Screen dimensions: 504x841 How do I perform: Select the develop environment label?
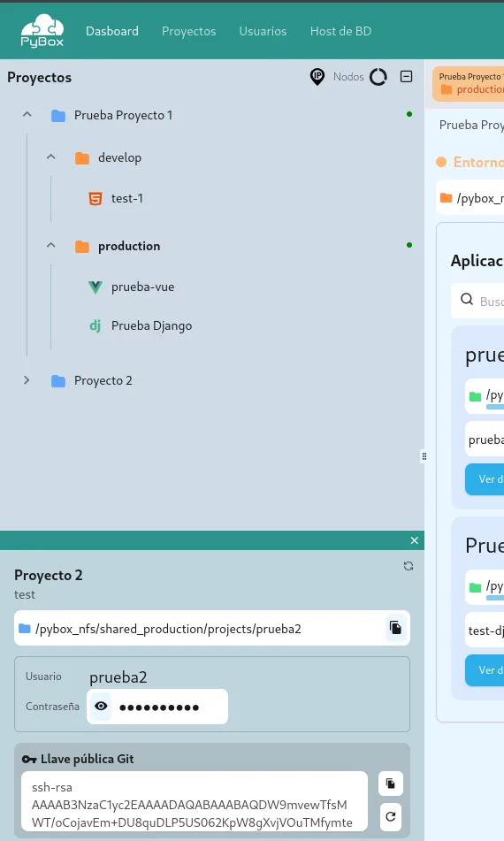(119, 157)
